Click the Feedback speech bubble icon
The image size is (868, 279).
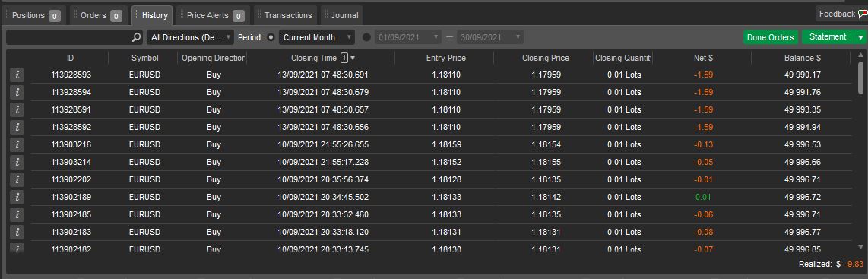[x=862, y=14]
